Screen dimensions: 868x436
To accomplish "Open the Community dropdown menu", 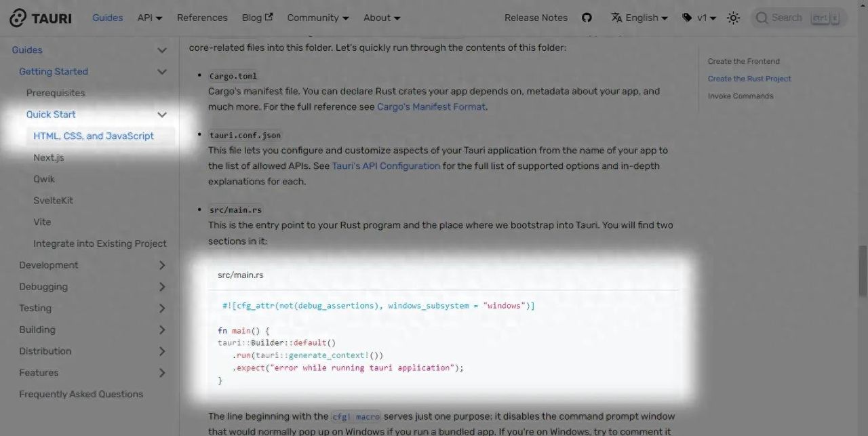I will [x=317, y=18].
